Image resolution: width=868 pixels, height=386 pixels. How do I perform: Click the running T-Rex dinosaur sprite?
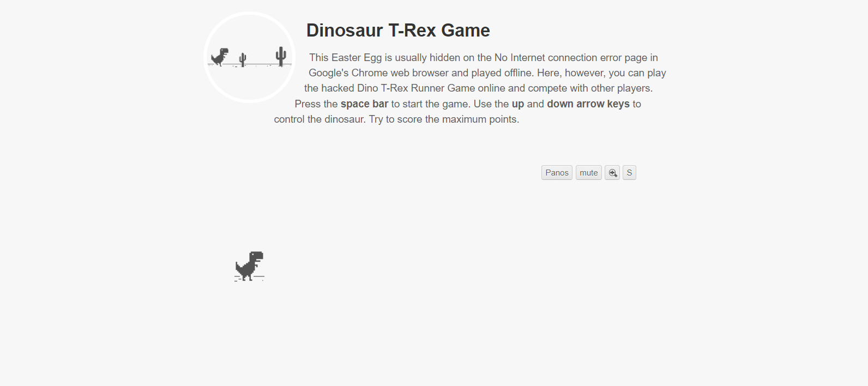250,266
